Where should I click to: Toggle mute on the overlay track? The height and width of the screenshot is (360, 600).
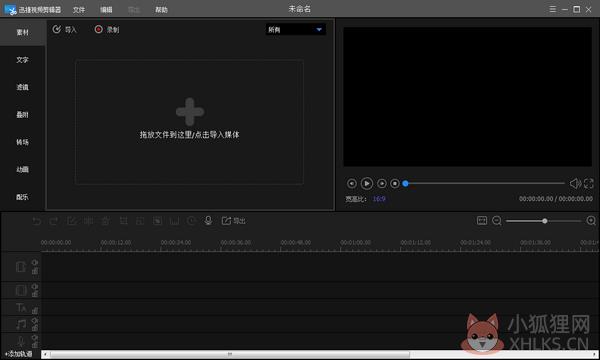tap(35, 287)
